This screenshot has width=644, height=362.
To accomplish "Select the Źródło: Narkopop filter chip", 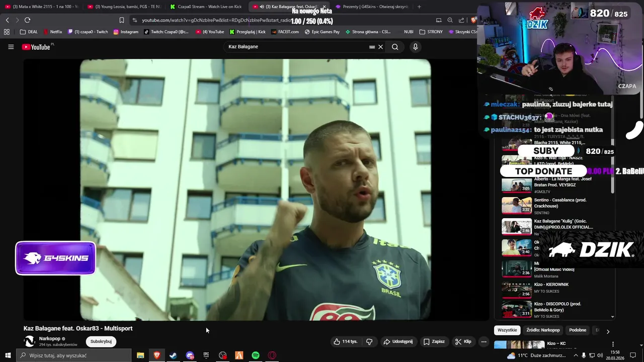I will (543, 330).
